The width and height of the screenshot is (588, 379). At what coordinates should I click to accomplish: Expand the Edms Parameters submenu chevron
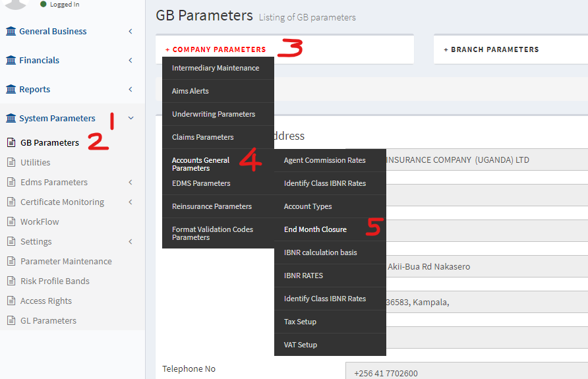(x=131, y=182)
